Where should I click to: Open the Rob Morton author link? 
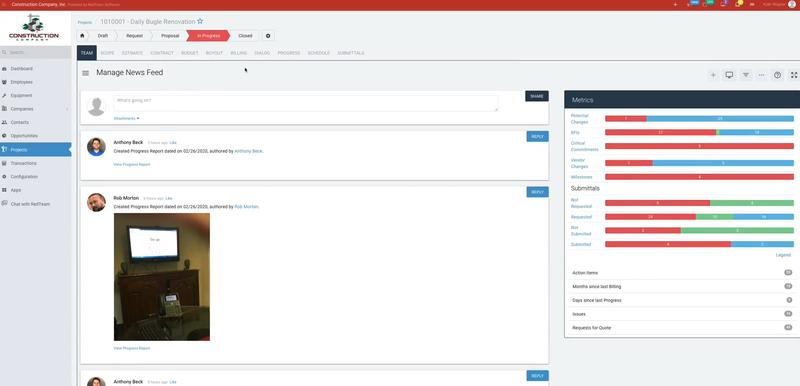tap(246, 207)
